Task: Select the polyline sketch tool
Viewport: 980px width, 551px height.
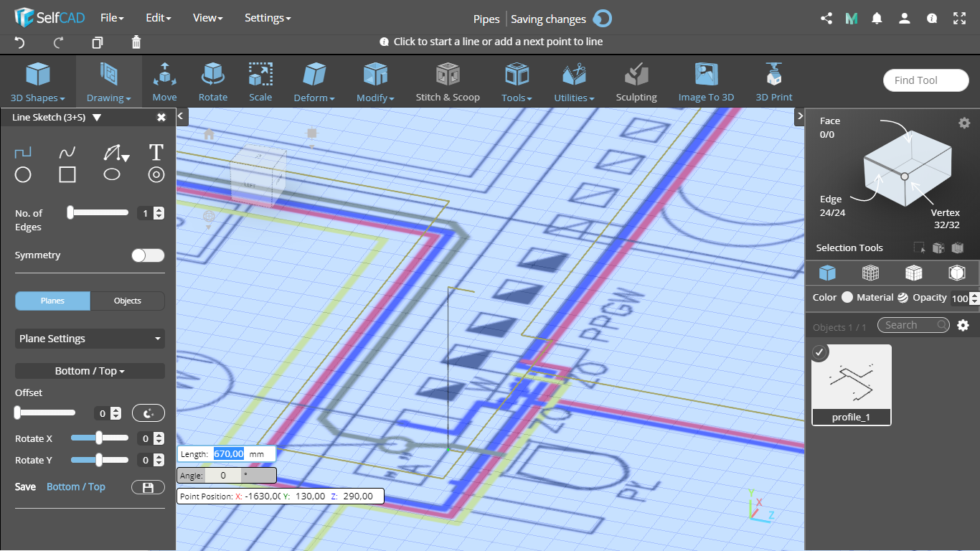Action: (x=23, y=152)
